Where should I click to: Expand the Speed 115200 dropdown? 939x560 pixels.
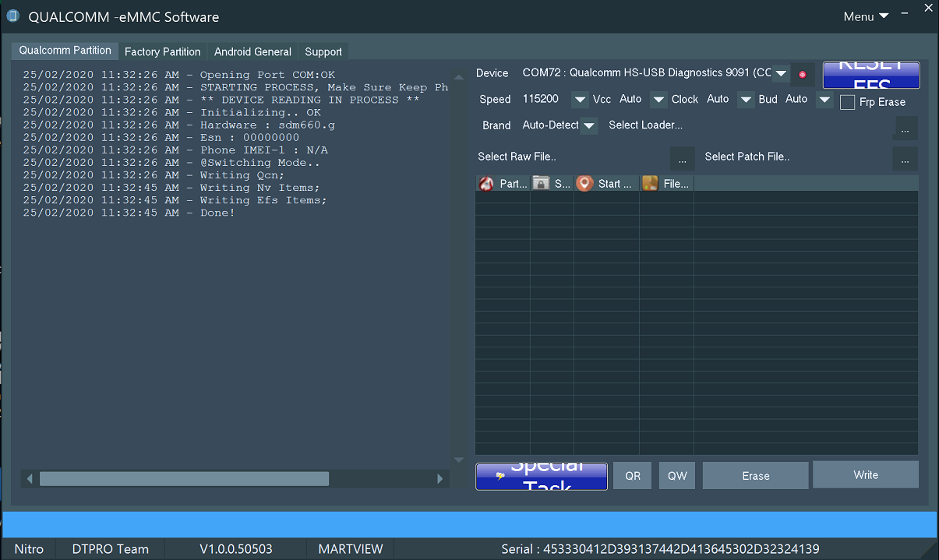pyautogui.click(x=580, y=100)
